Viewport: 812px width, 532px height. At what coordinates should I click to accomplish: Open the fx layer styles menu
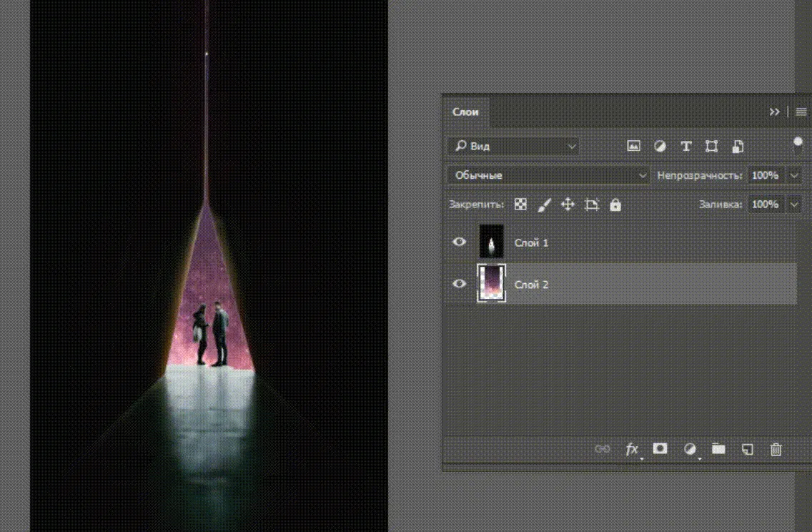pyautogui.click(x=632, y=449)
